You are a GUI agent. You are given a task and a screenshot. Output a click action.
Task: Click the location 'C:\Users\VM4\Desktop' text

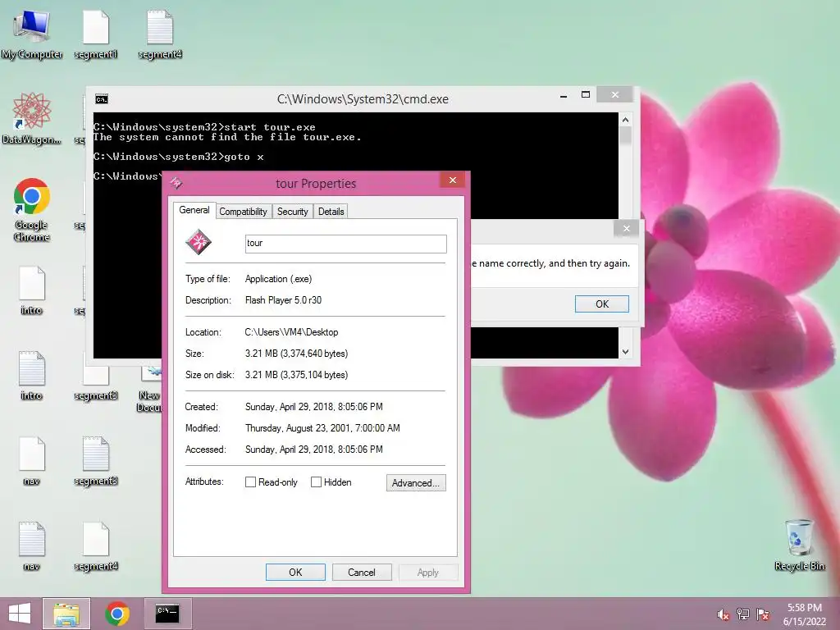point(291,332)
